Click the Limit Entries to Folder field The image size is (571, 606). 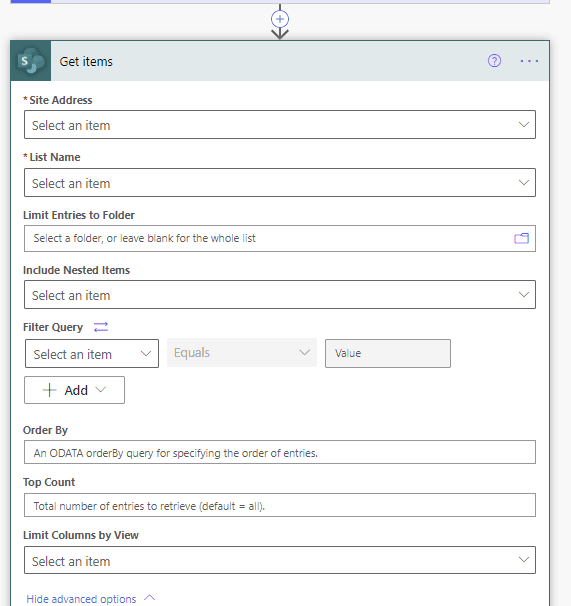point(280,238)
